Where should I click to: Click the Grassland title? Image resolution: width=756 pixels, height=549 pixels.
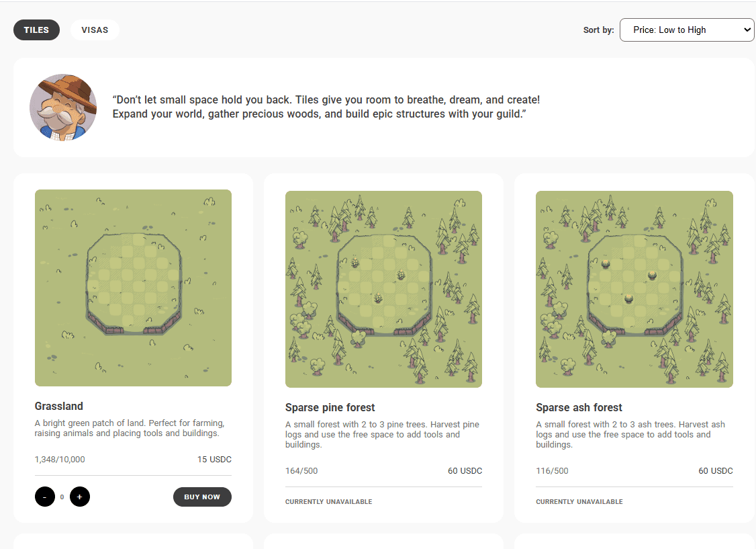click(x=59, y=406)
